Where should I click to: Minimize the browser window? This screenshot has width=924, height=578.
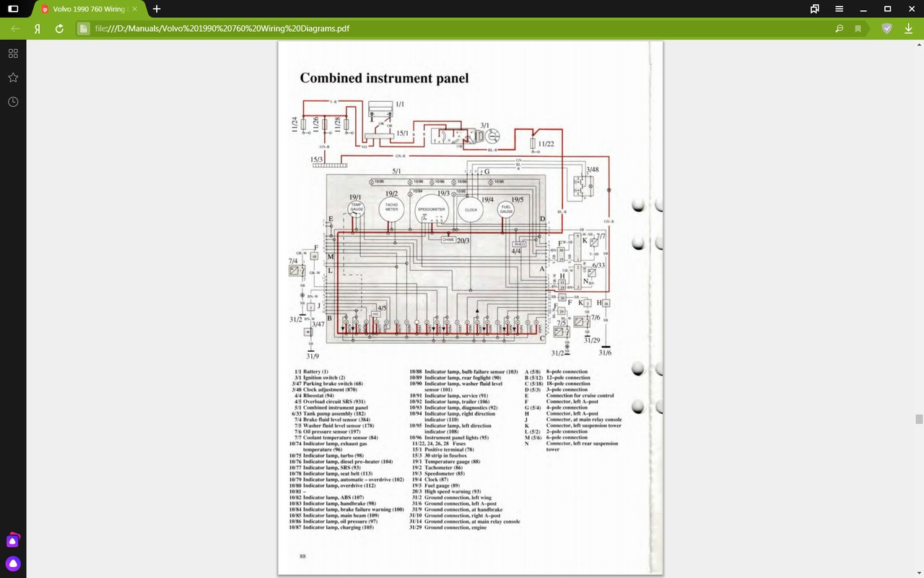coord(863,9)
